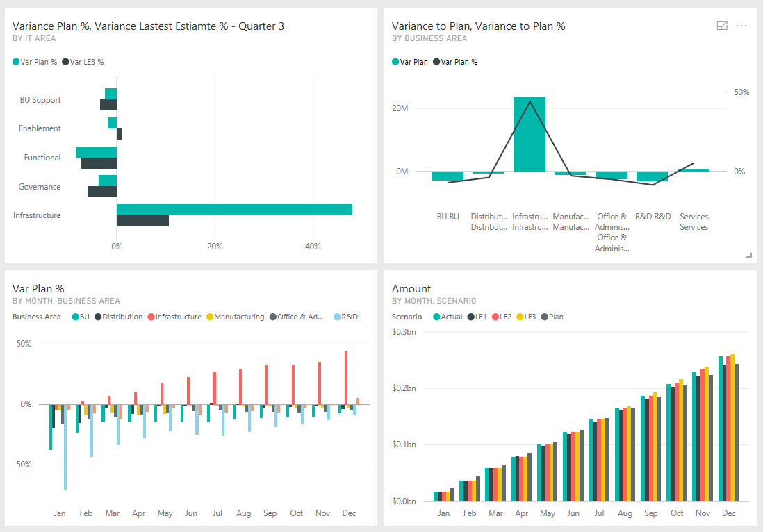
Task: Open more options ellipsis on Variance to Plan tile
Action: (741, 26)
